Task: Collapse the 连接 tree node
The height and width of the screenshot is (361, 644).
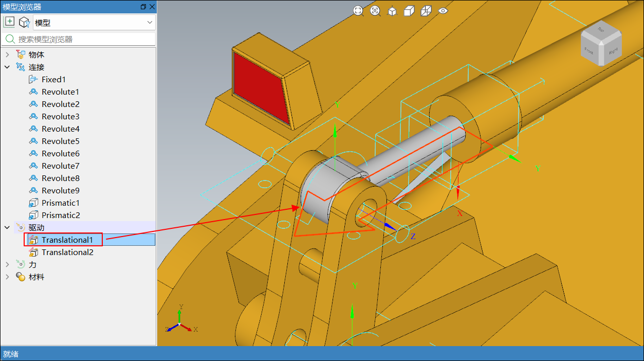Action: [7, 67]
